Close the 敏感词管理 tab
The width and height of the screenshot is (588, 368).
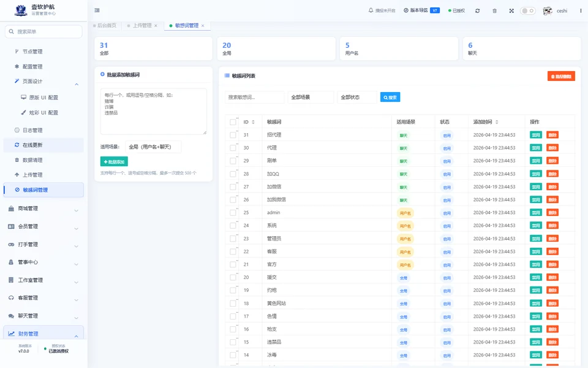pyautogui.click(x=203, y=26)
